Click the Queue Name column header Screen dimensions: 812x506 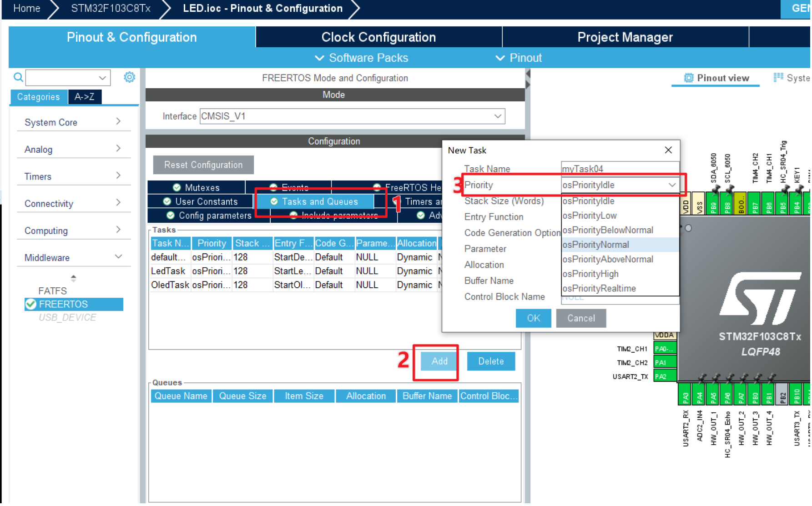pos(181,396)
